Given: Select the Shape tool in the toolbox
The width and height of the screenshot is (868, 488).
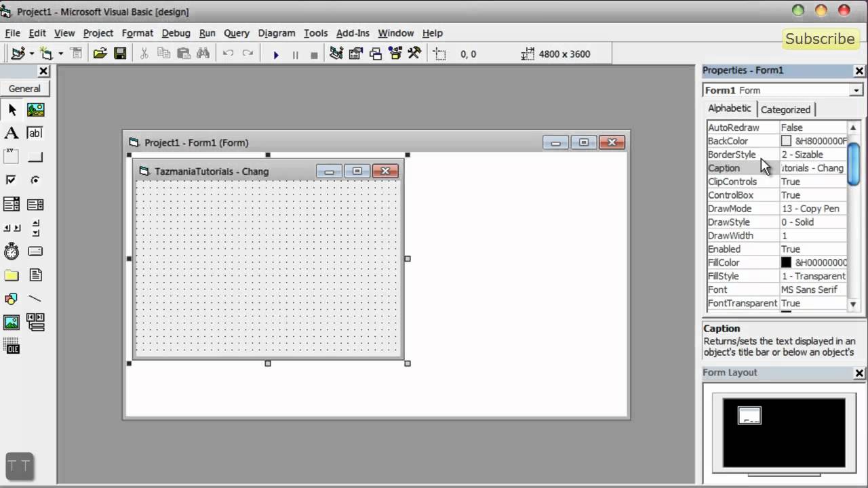Looking at the screenshot, I should tap(11, 298).
